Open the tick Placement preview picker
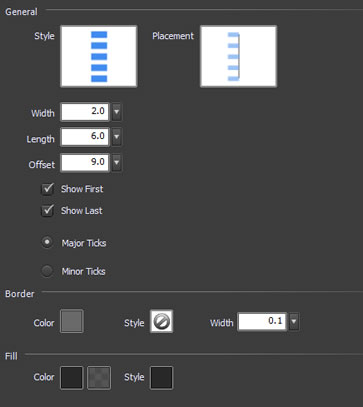 (238, 56)
